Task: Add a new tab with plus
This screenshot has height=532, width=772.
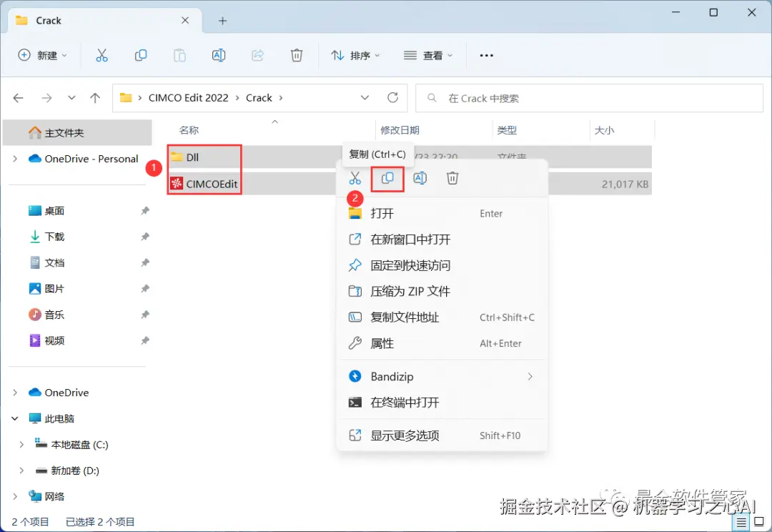Action: tap(222, 21)
